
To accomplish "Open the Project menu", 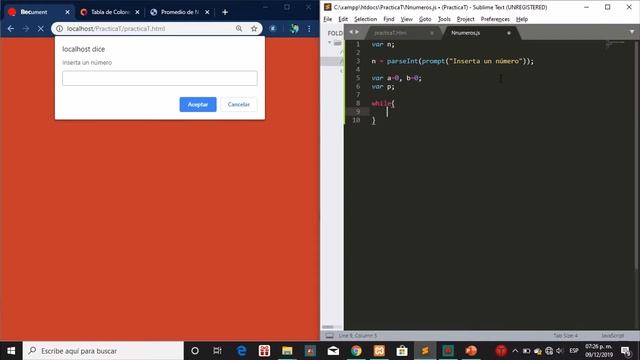I will coord(465,19).
